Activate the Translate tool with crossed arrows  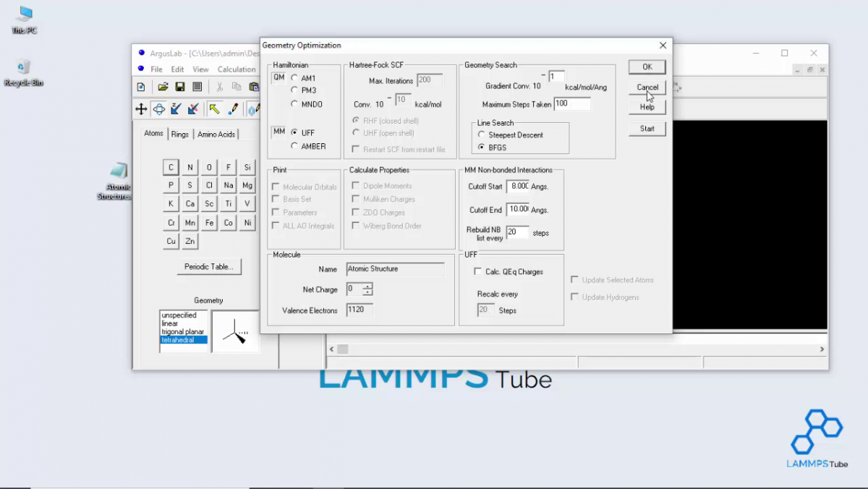(x=141, y=109)
